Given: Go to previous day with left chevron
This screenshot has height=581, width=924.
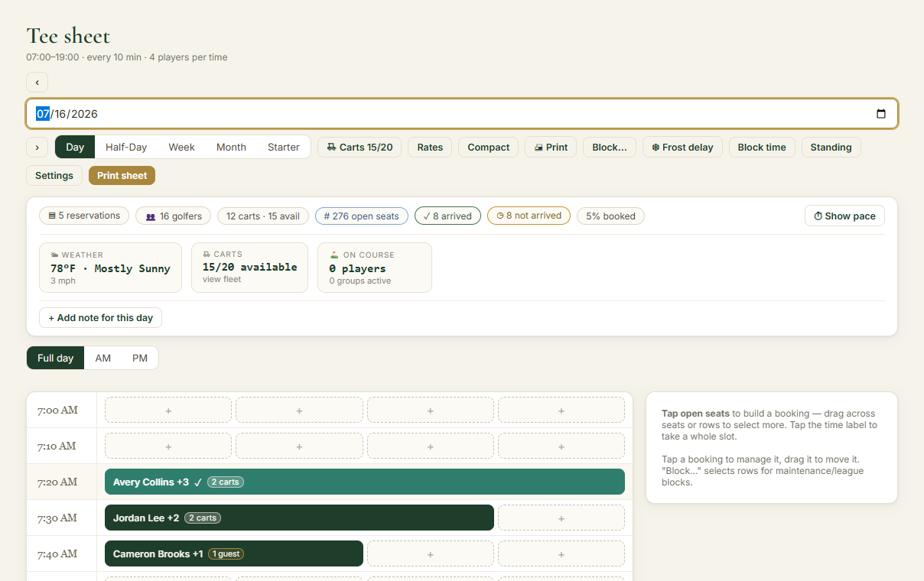Looking at the screenshot, I should pyautogui.click(x=37, y=83).
